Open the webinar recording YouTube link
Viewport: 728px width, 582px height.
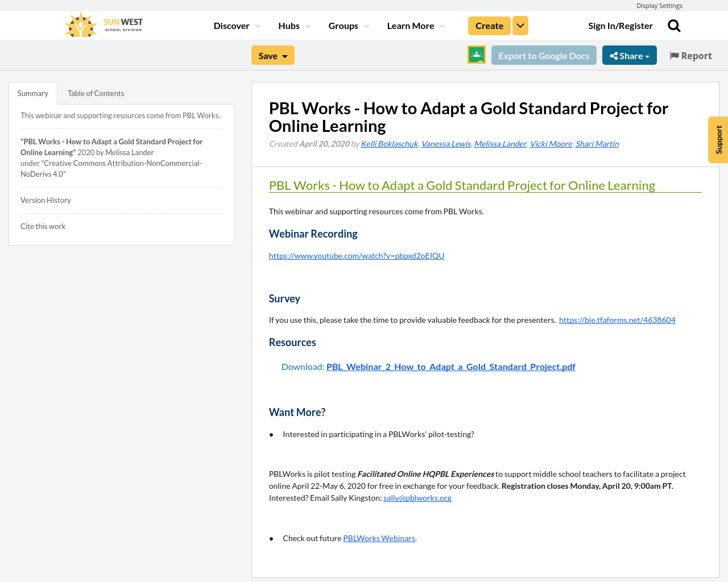[x=357, y=255]
